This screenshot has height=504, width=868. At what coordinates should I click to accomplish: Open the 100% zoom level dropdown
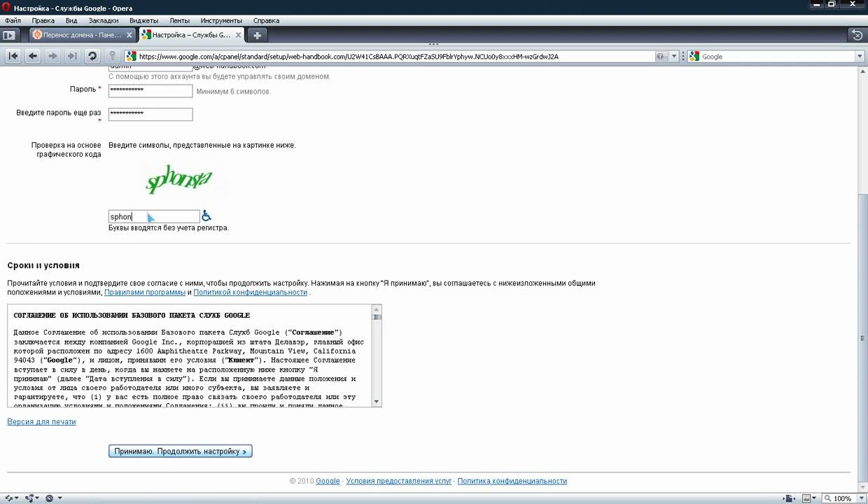point(860,498)
